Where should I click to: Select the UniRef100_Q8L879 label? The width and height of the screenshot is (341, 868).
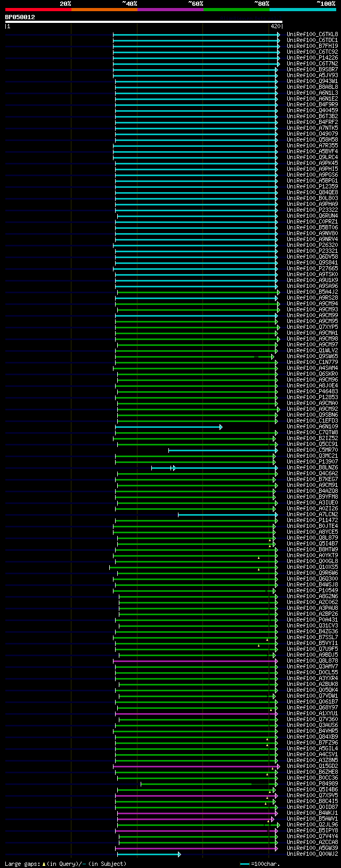pos(312,538)
